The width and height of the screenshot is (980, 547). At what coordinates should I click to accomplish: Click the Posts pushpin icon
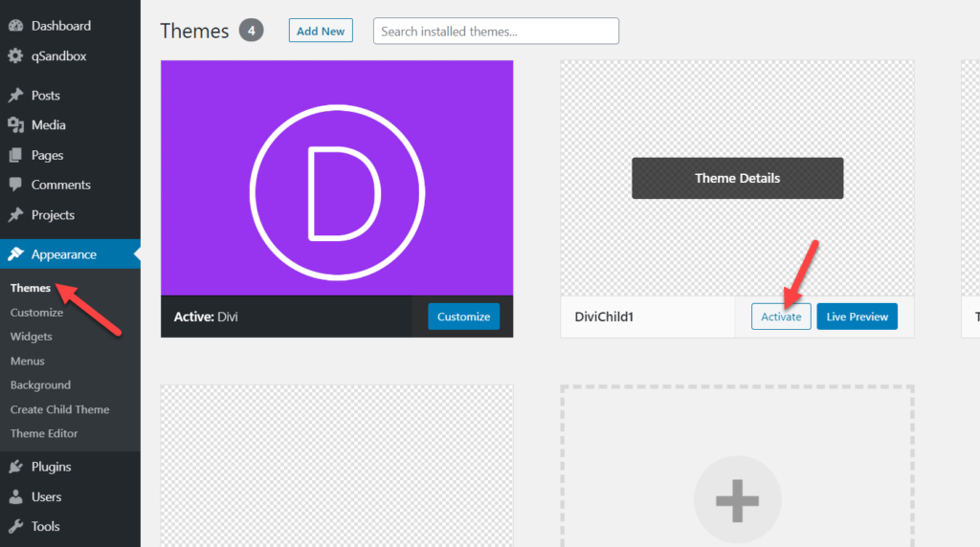point(15,95)
